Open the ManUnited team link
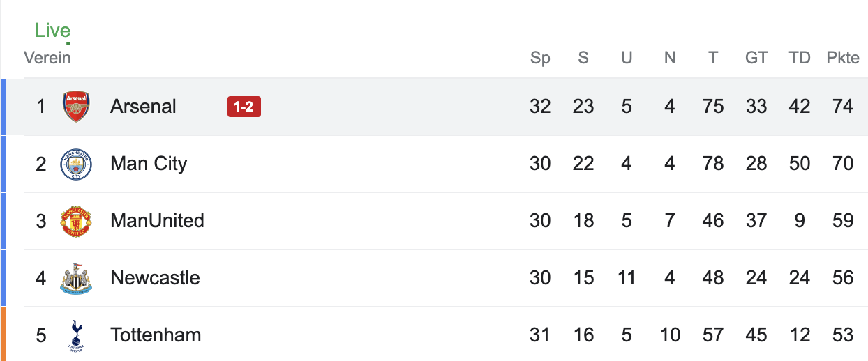The image size is (868, 361). 157,221
